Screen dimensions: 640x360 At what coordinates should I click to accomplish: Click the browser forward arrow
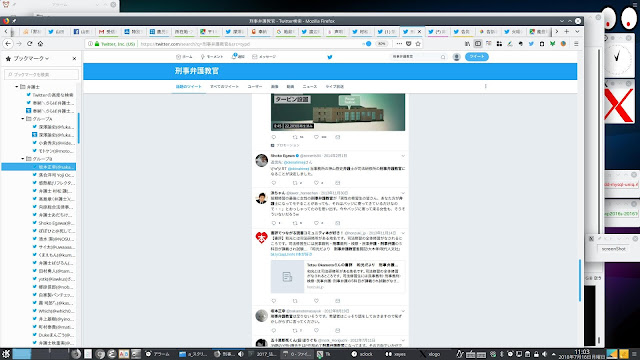[x=19, y=44]
